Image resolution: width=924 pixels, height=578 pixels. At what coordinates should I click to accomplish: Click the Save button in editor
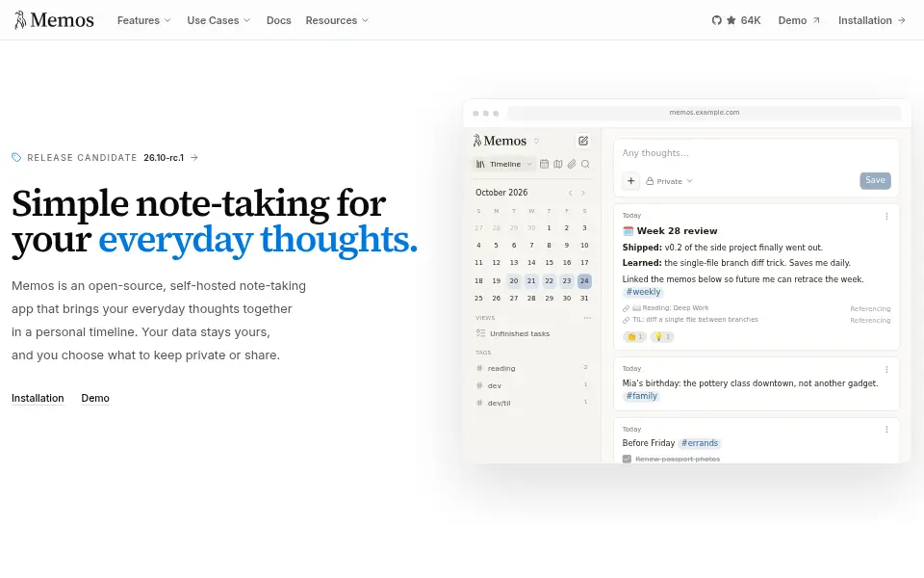pyautogui.click(x=875, y=180)
